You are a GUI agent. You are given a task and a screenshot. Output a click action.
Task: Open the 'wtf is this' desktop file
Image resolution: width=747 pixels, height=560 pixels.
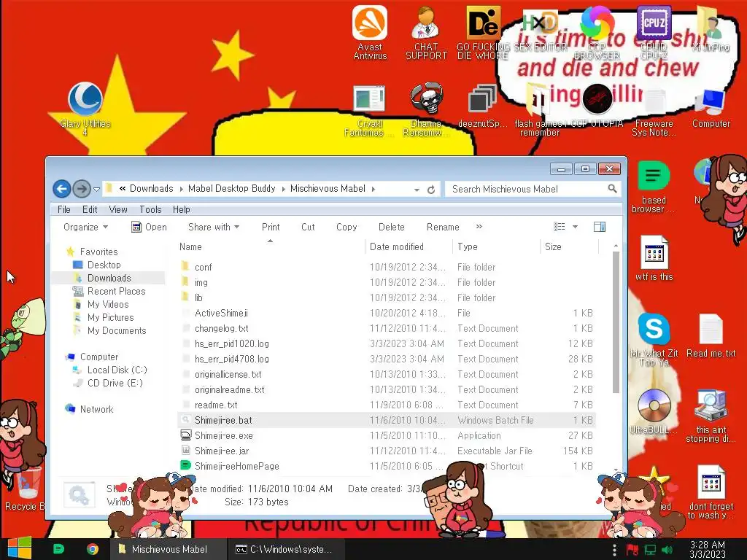[x=654, y=258]
